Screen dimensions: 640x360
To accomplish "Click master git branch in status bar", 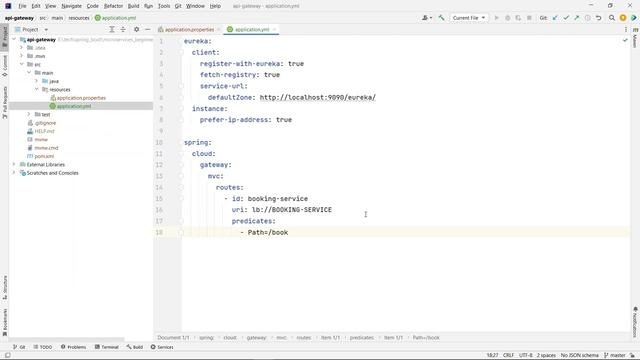I will (x=615, y=356).
